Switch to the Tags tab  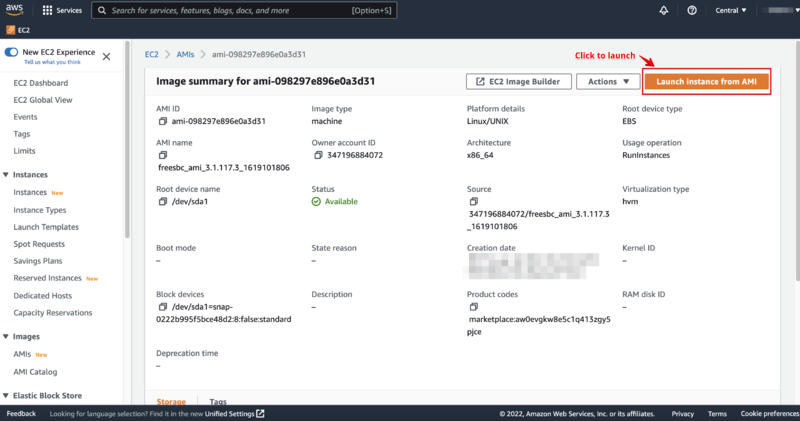click(x=218, y=402)
